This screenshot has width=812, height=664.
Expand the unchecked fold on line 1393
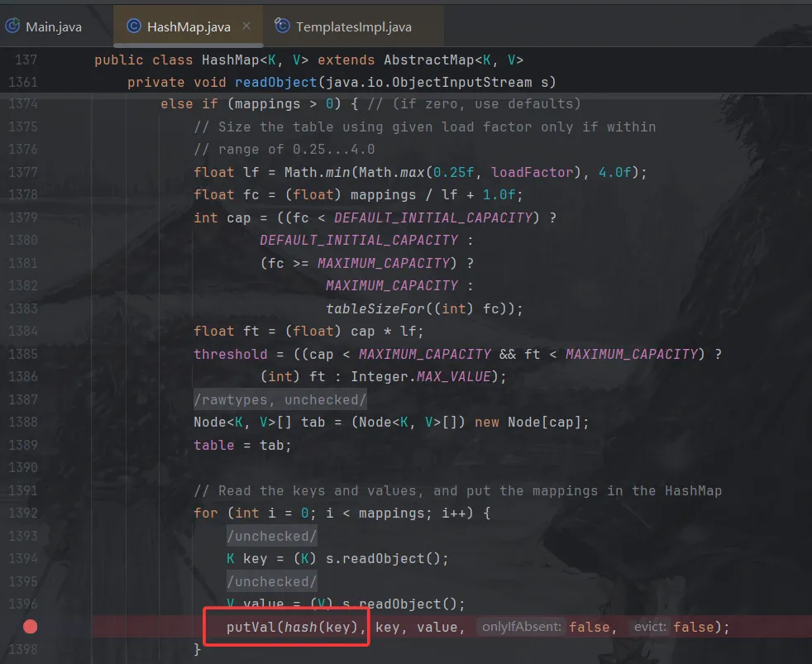[271, 536]
